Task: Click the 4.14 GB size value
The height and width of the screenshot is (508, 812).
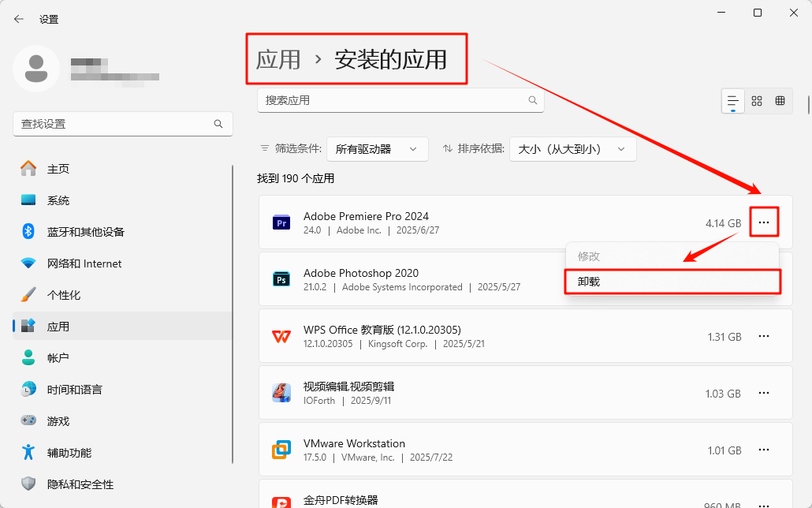Action: point(724,223)
